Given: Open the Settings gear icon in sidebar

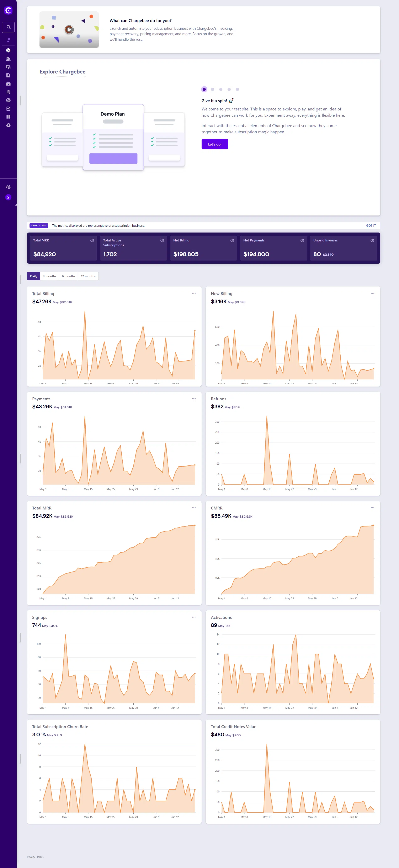Looking at the screenshot, I should [x=8, y=125].
